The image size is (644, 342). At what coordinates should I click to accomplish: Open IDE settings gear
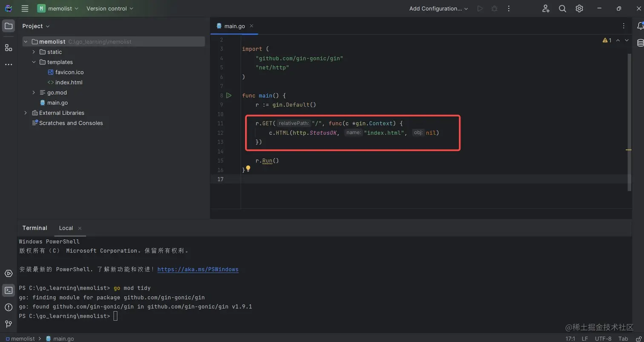click(x=579, y=9)
